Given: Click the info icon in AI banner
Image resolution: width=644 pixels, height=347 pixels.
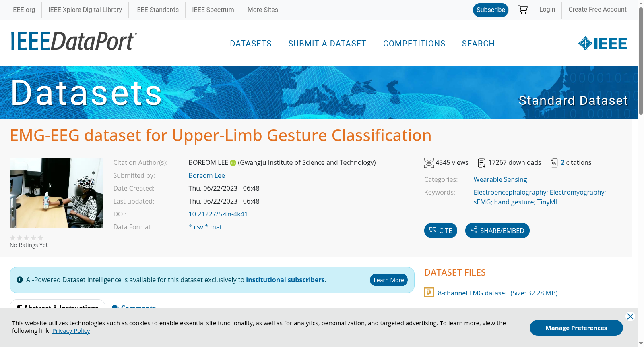Looking at the screenshot, I should click(20, 280).
